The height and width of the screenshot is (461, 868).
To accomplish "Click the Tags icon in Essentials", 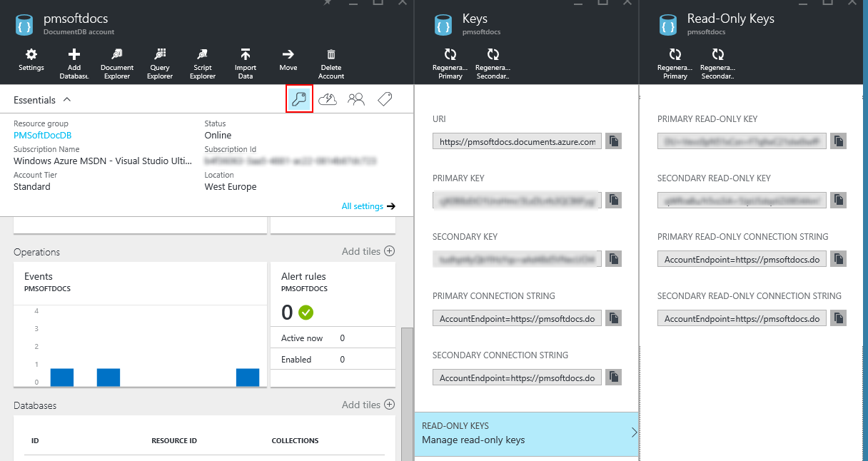I will tap(385, 99).
